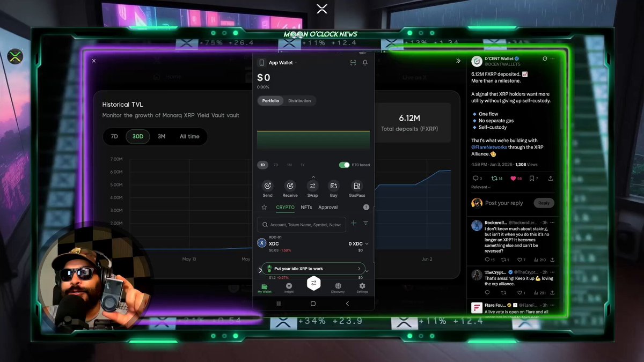Viewport: 644px width, 362px height.
Task: Click the Reply button under the post
Action: (x=544, y=203)
